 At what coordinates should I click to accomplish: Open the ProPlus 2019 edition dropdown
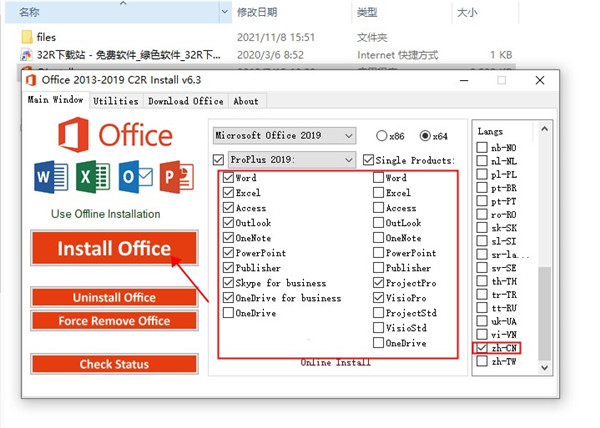coord(292,159)
